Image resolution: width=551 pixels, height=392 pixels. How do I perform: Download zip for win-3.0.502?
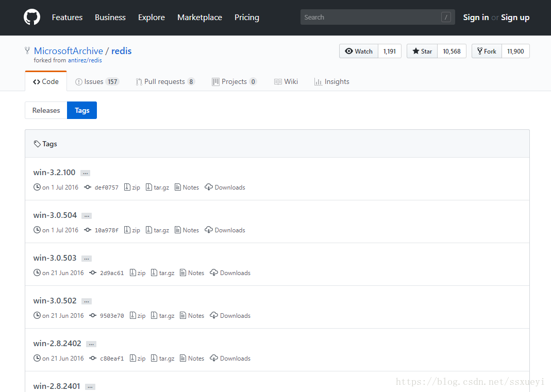(138, 315)
